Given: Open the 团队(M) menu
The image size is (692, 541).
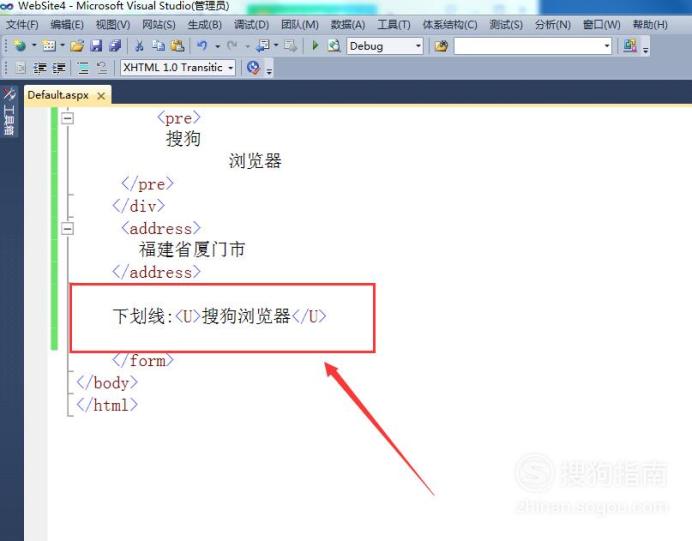Looking at the screenshot, I should (x=300, y=24).
